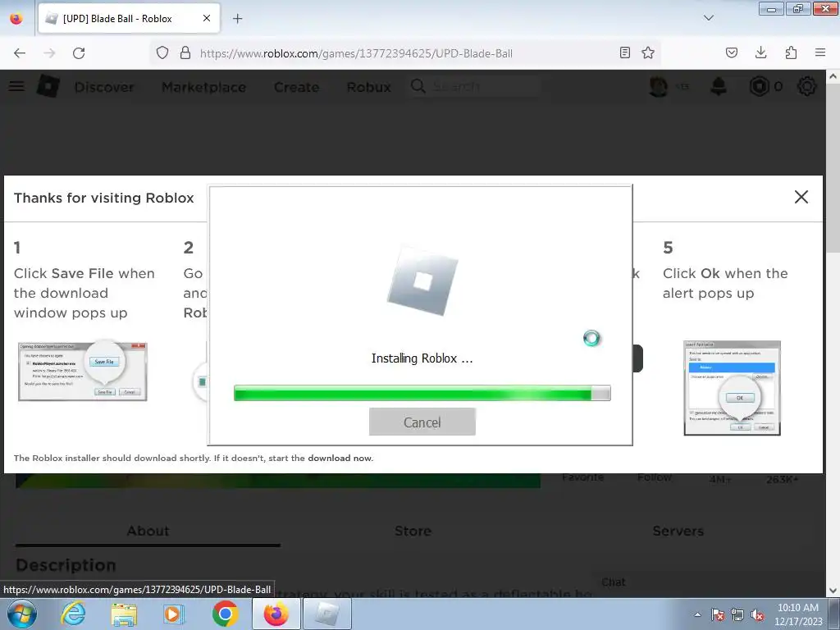Open the user avatar profile

click(659, 86)
